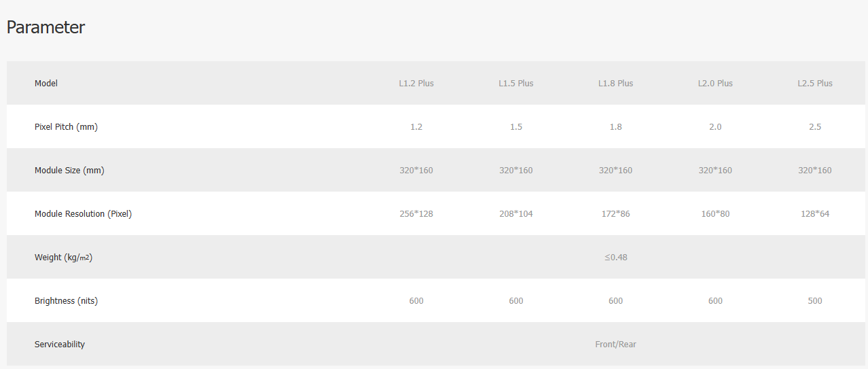
Task: Click the 128*64 resolution value
Action: click(x=815, y=214)
